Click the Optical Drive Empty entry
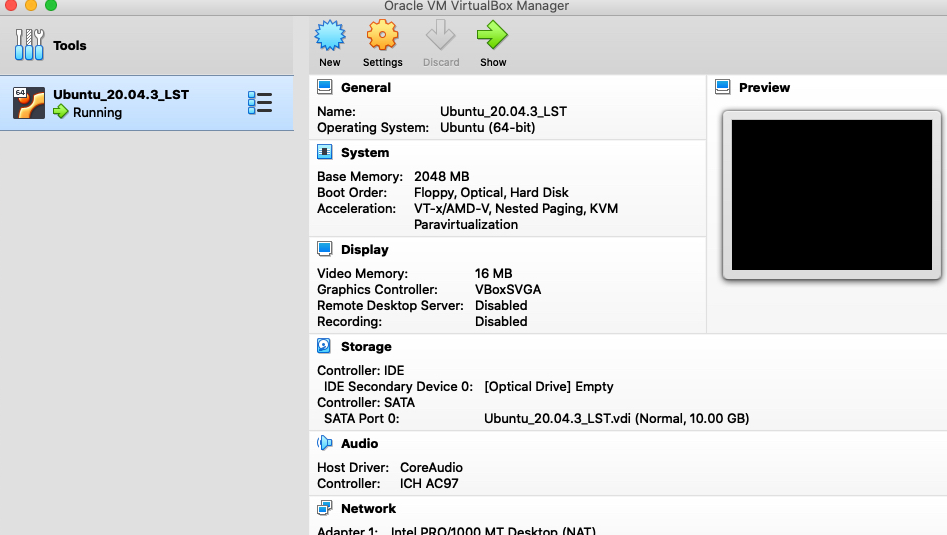The image size is (947, 535). [x=548, y=386]
